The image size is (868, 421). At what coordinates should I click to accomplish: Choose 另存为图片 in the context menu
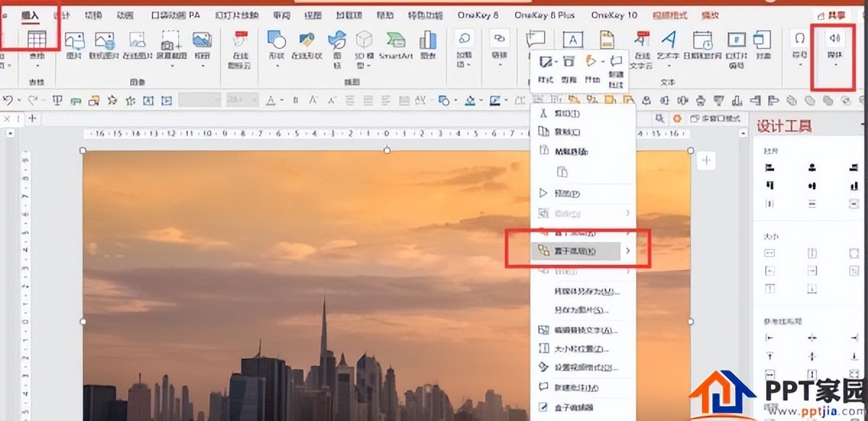(583, 310)
